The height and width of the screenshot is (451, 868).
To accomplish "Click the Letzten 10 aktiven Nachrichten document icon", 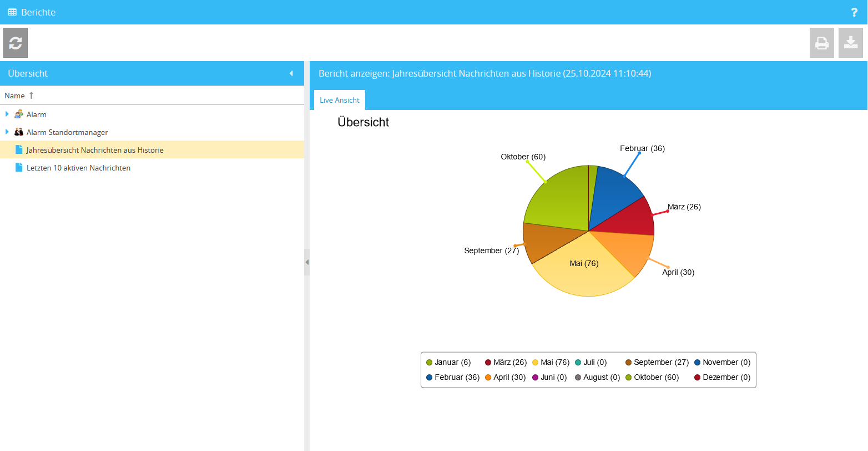I will click(19, 167).
